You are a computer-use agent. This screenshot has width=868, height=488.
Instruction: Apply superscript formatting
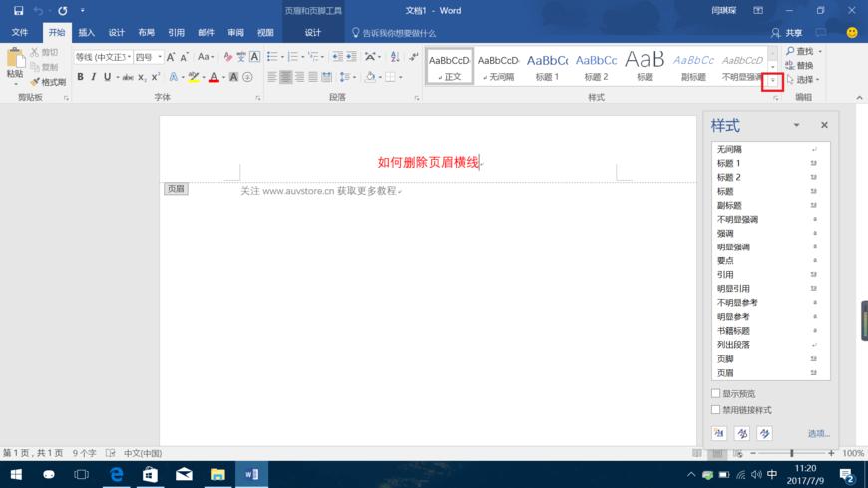(156, 77)
